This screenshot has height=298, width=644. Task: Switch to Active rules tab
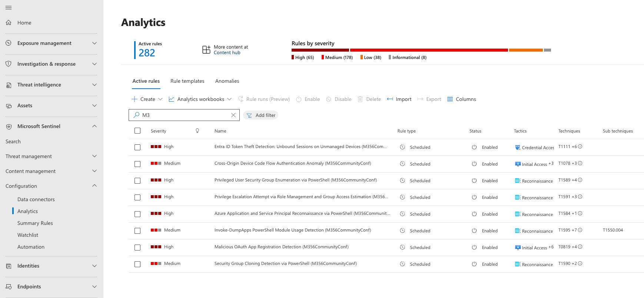click(x=146, y=81)
